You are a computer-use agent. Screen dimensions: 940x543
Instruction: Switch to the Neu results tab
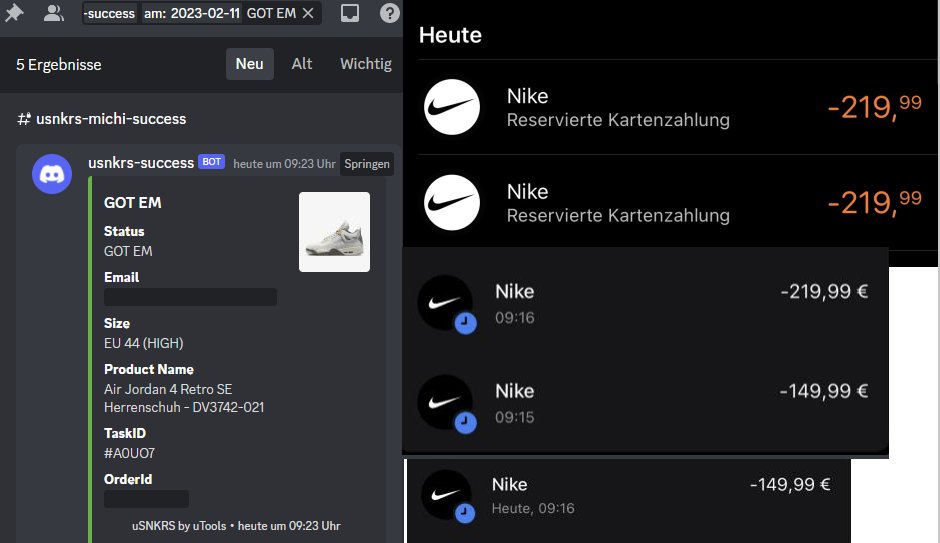click(249, 64)
